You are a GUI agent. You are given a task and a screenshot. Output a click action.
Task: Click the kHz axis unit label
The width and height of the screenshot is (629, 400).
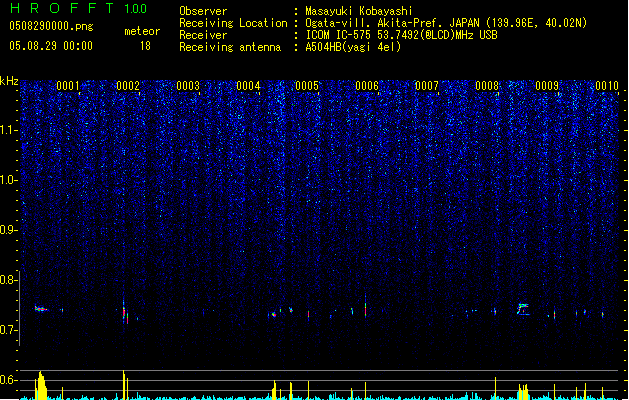pyautogui.click(x=9, y=81)
